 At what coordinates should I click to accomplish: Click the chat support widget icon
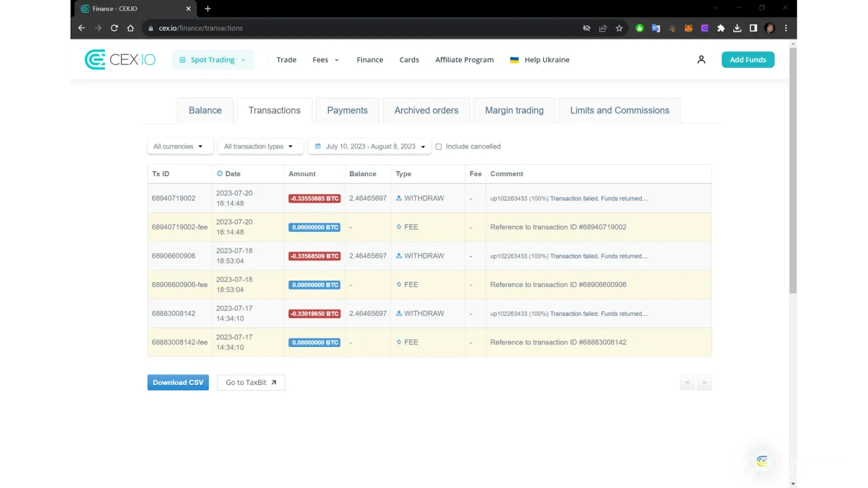pos(762,461)
